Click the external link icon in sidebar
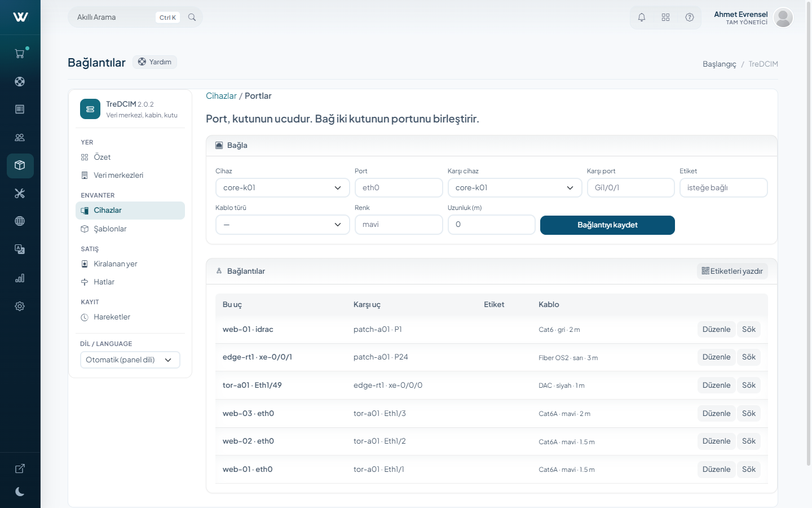Screen dimensions: 812x508 coord(20,468)
